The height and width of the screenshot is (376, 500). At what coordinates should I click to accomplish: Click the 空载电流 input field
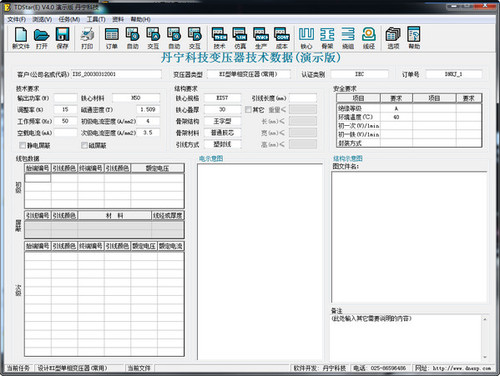click(x=65, y=133)
